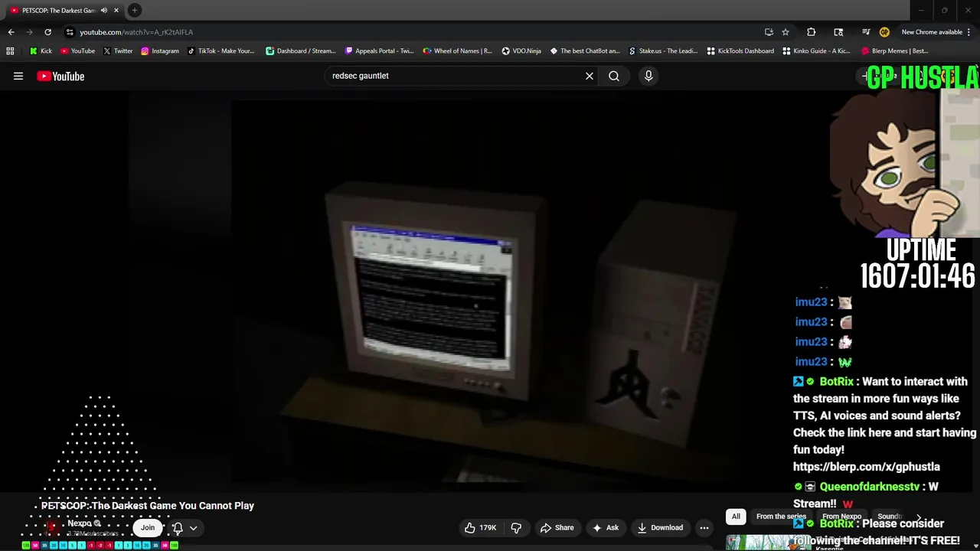Run the search with the magnifier button

click(614, 76)
